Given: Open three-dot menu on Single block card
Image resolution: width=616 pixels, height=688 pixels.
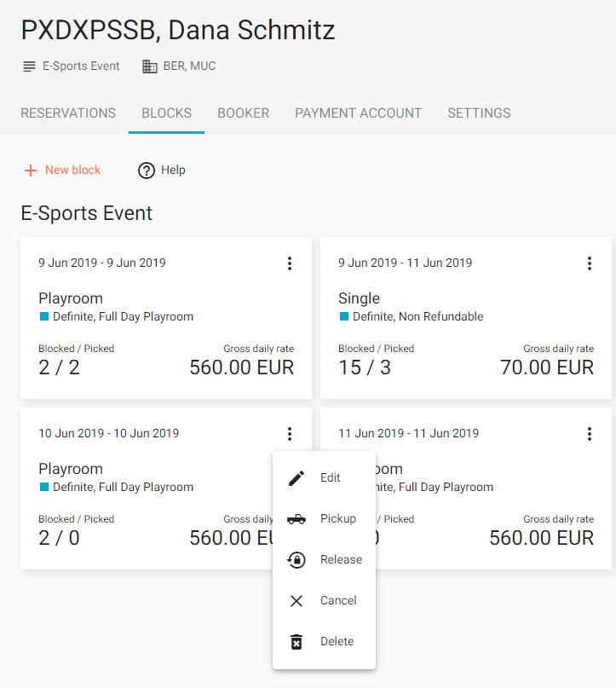Looking at the screenshot, I should pos(590,263).
